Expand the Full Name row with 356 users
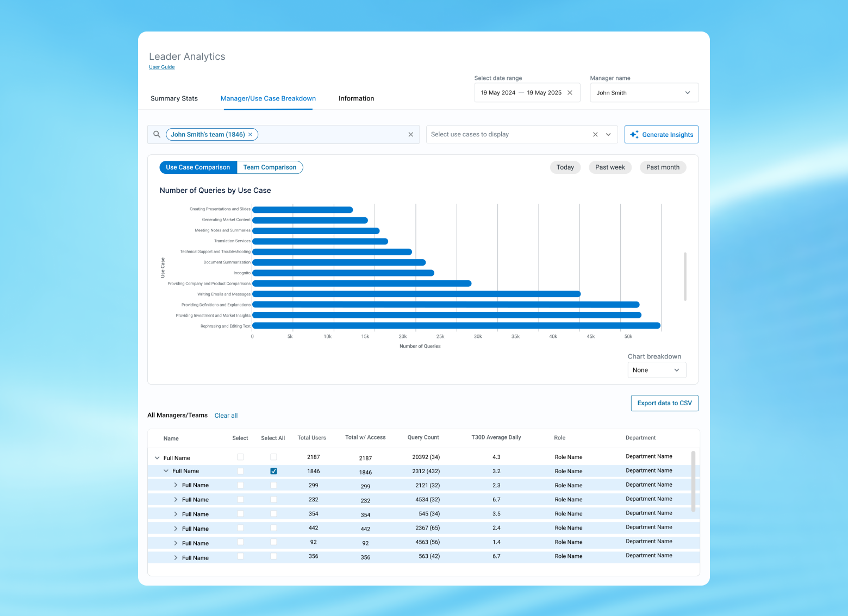The image size is (848, 616). (176, 558)
